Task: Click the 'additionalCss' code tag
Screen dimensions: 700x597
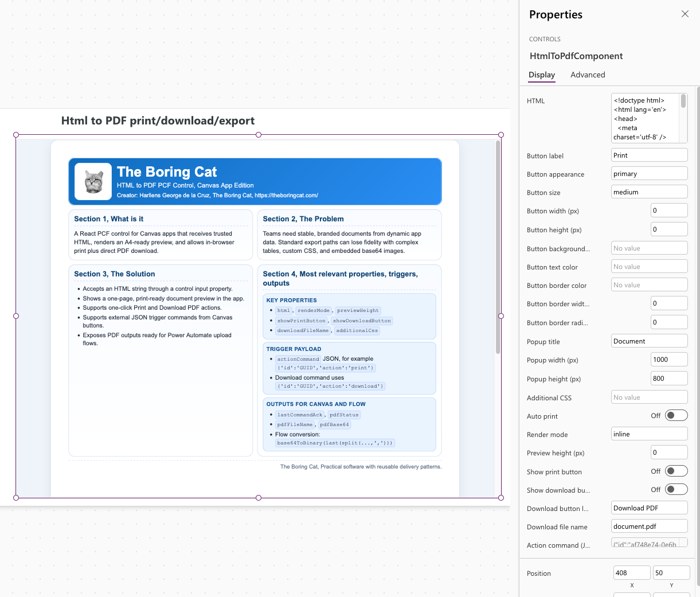Action: [x=357, y=331]
